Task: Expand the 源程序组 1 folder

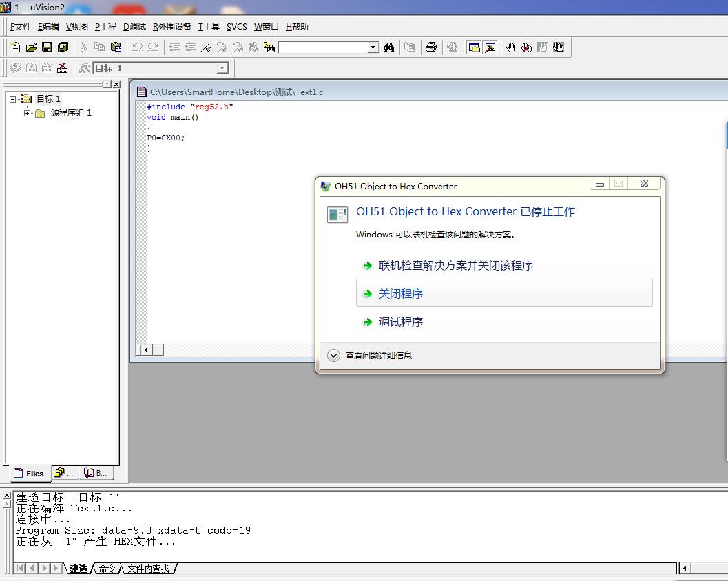Action: [x=27, y=113]
